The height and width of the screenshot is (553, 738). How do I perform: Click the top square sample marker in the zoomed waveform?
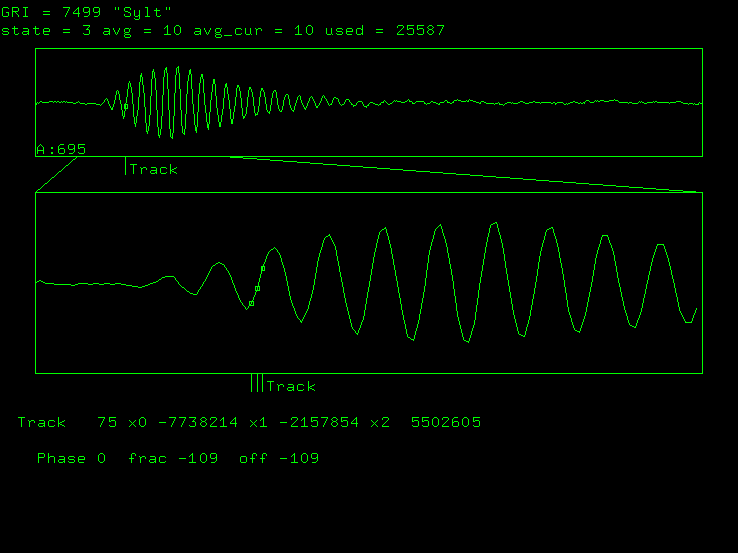pyautogui.click(x=263, y=269)
